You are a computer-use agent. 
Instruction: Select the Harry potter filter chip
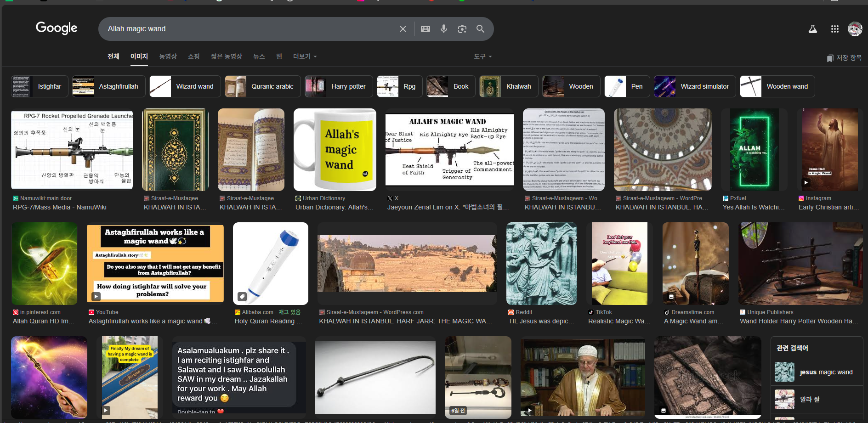339,86
